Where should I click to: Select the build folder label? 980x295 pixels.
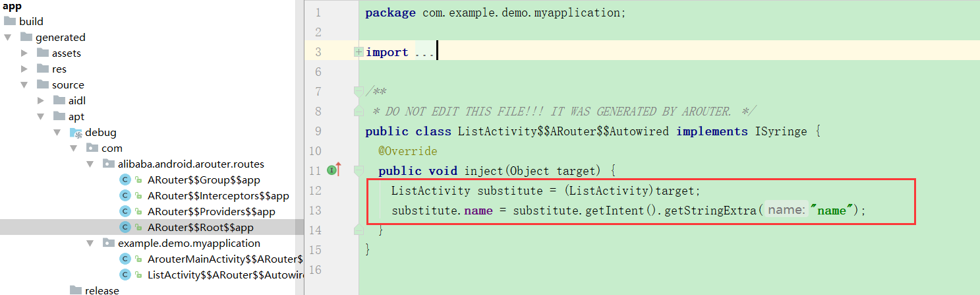[x=31, y=22]
